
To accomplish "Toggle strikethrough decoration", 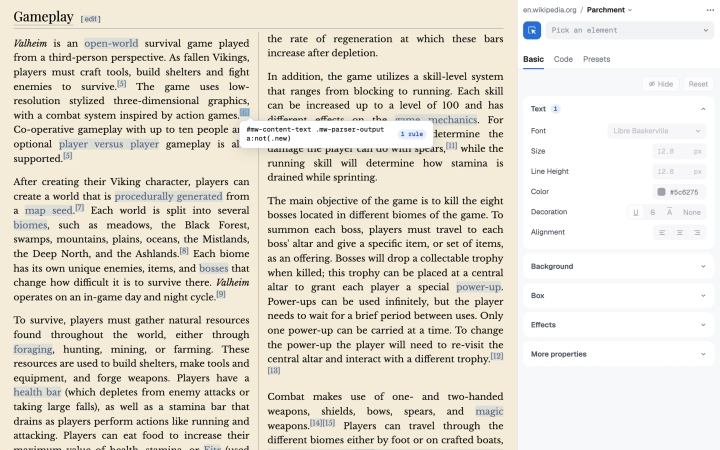I will pyautogui.click(x=652, y=212).
